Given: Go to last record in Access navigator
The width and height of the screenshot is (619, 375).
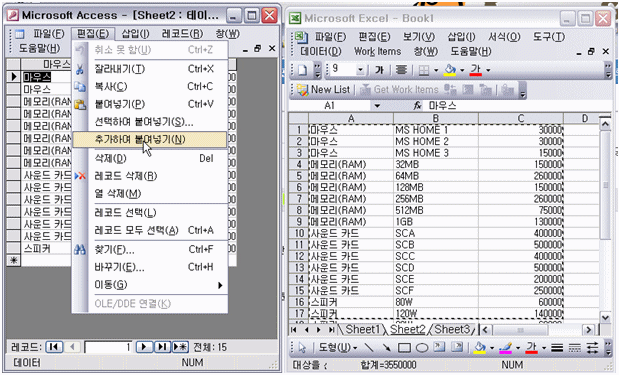Looking at the screenshot, I should click(162, 347).
